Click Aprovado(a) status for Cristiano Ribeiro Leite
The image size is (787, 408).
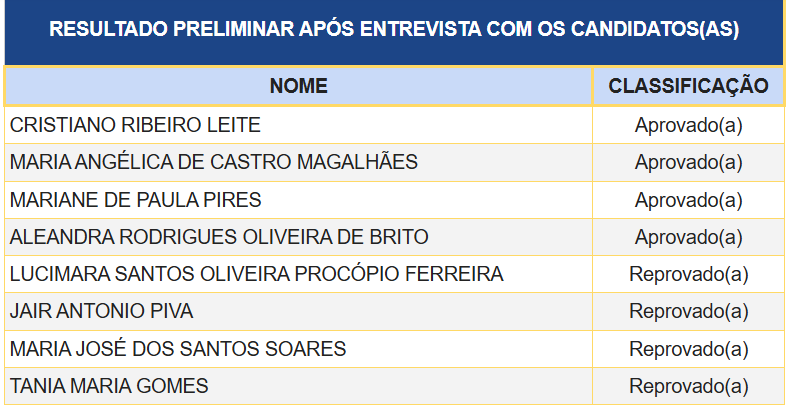click(688, 125)
